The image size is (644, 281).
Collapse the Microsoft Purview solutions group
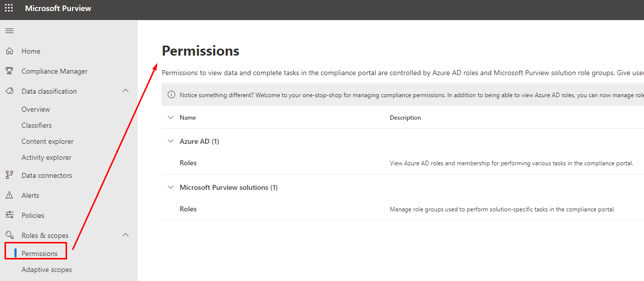click(x=171, y=187)
